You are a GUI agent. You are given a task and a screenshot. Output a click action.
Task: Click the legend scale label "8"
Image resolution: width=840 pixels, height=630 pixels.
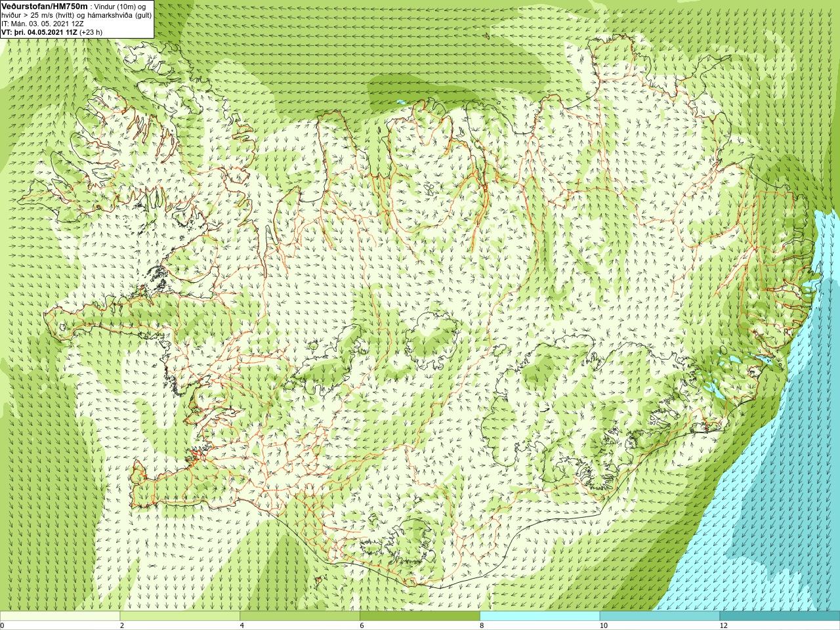pos(482,625)
